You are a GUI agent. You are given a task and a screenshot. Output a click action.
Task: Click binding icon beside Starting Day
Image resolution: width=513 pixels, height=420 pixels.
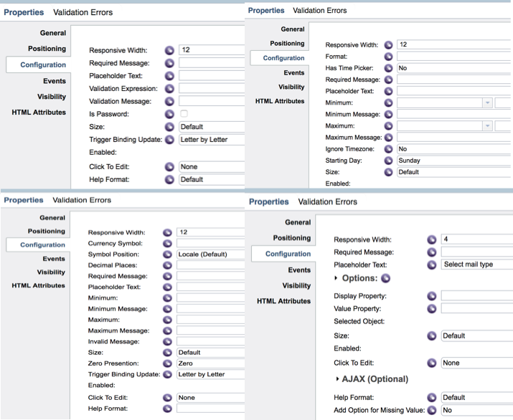[x=388, y=161]
